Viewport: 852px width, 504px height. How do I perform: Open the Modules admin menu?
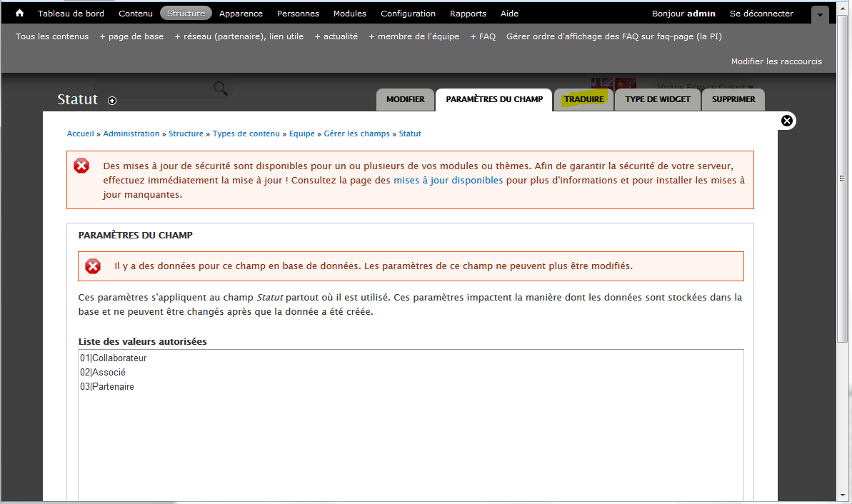[x=350, y=14]
